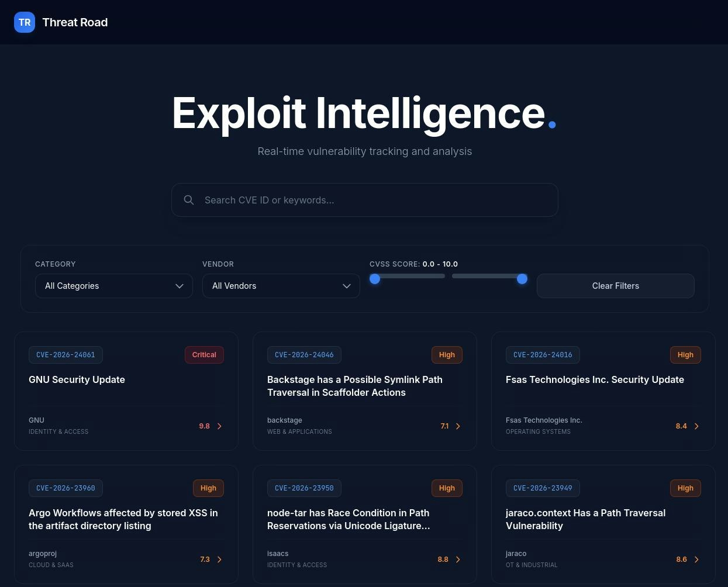Click the search magnifying glass icon

pos(189,200)
